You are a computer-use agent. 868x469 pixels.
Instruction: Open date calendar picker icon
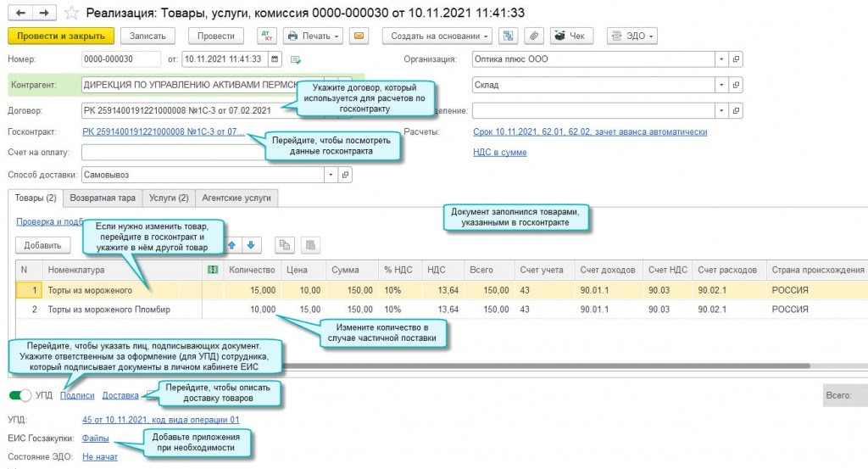[275, 59]
